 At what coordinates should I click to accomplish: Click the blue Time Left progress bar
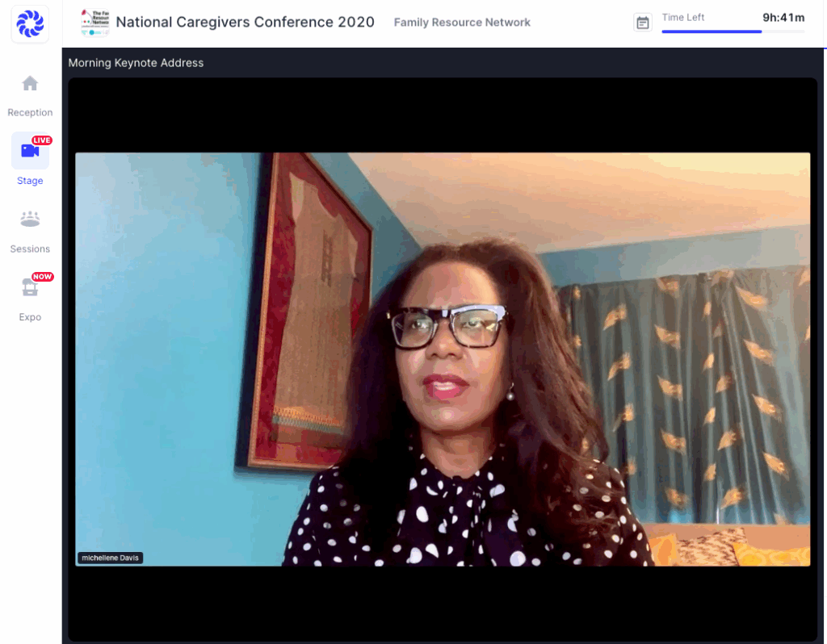click(711, 31)
